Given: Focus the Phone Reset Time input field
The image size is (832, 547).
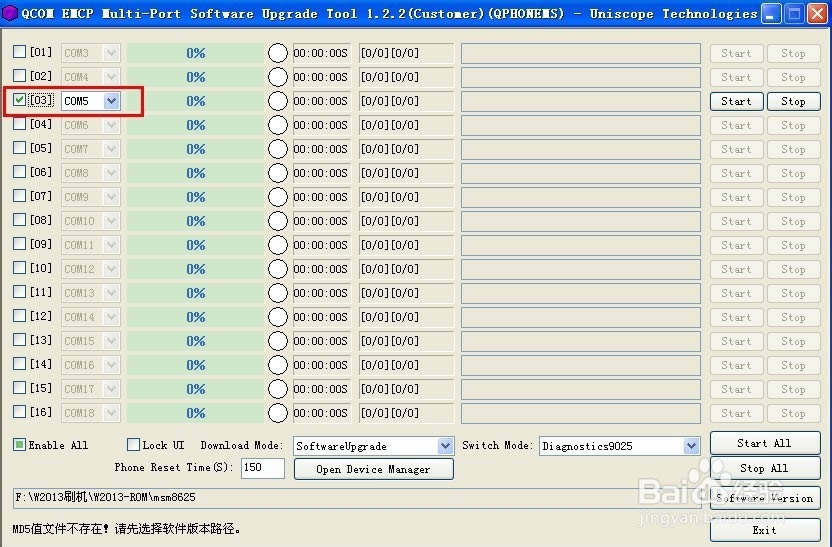Looking at the screenshot, I should [x=262, y=468].
